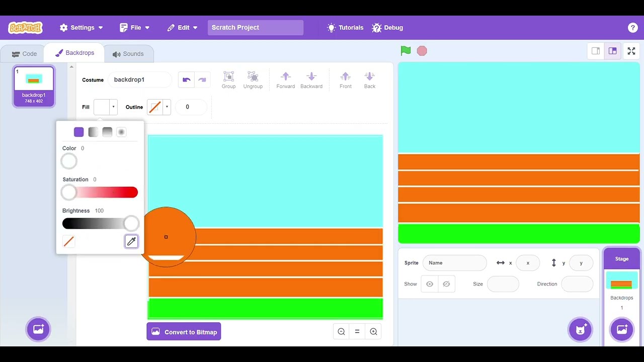644x362 pixels.
Task: Open the Outline color dropdown
Action: 159,107
